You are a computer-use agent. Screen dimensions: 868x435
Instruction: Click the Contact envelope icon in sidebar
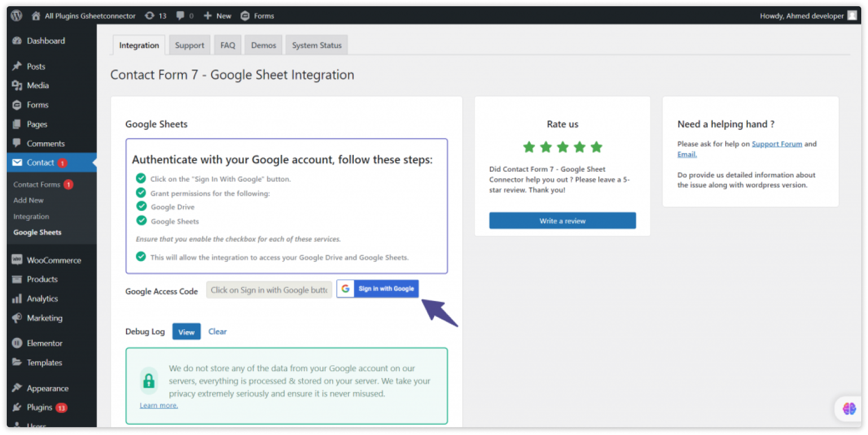point(17,163)
